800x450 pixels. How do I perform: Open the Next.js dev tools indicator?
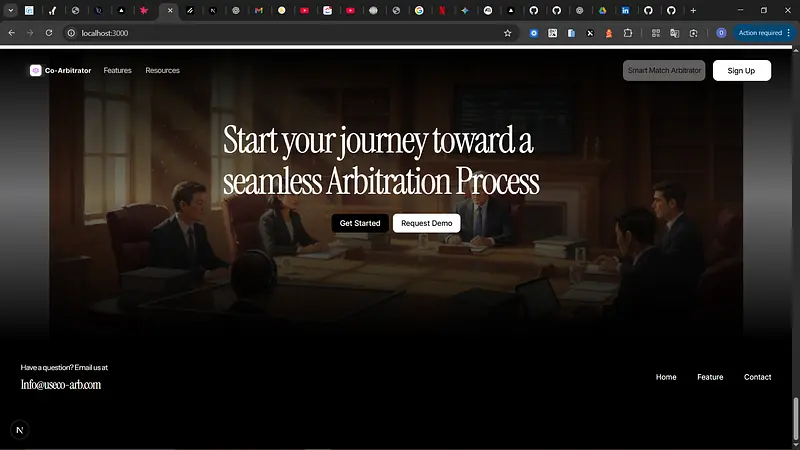click(x=20, y=430)
